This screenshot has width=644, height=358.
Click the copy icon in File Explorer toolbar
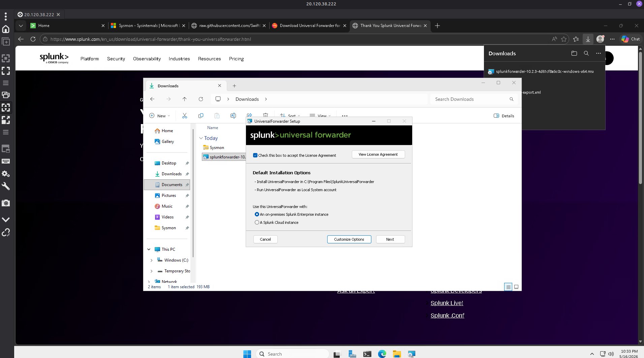tap(201, 116)
